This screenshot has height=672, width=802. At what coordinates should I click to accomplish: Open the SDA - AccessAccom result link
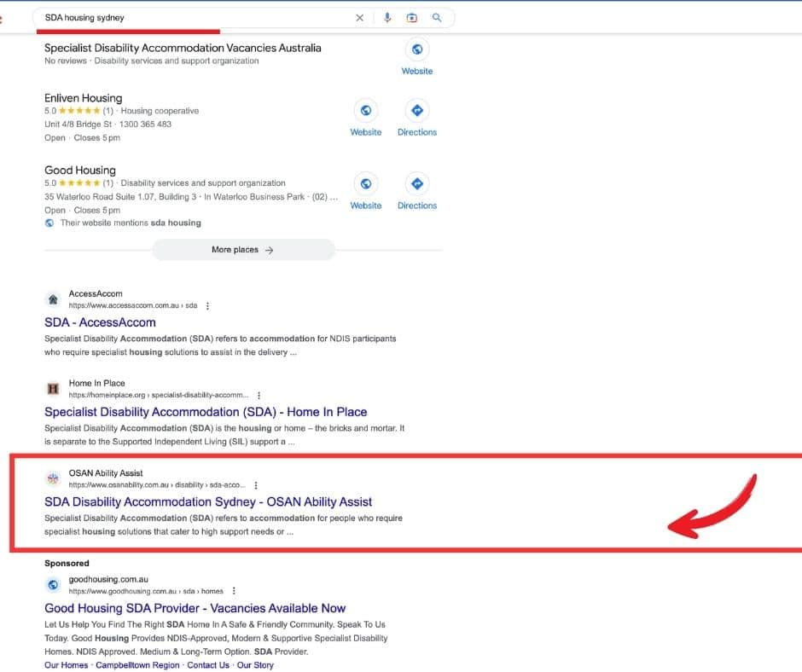click(100, 322)
